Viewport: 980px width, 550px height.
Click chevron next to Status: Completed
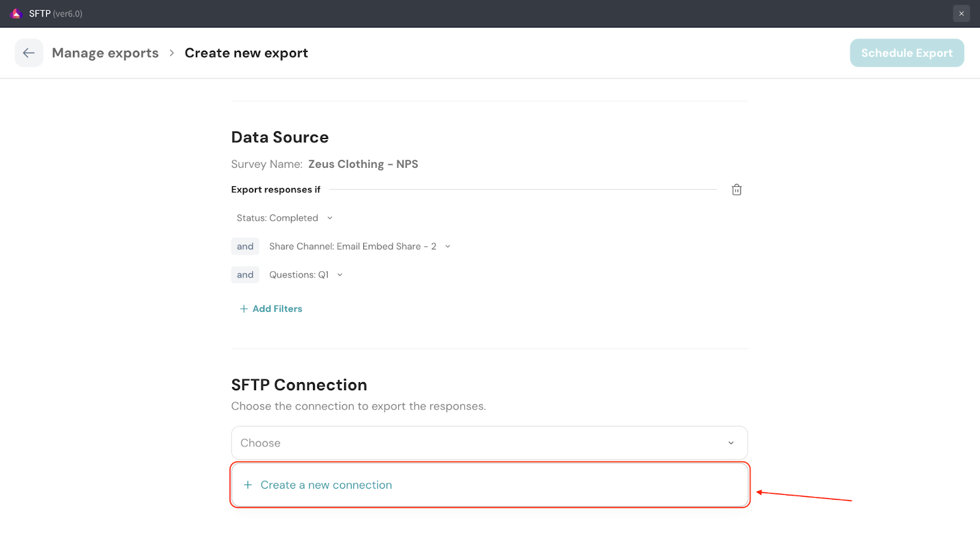(x=330, y=218)
